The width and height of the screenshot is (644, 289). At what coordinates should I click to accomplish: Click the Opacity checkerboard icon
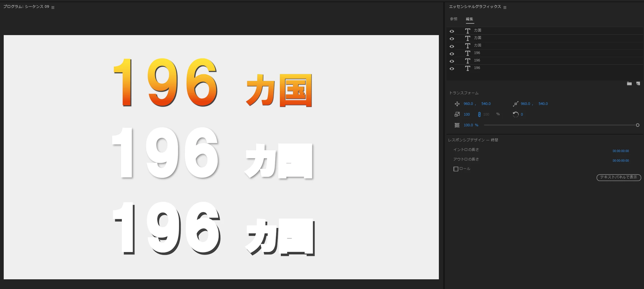(x=457, y=125)
